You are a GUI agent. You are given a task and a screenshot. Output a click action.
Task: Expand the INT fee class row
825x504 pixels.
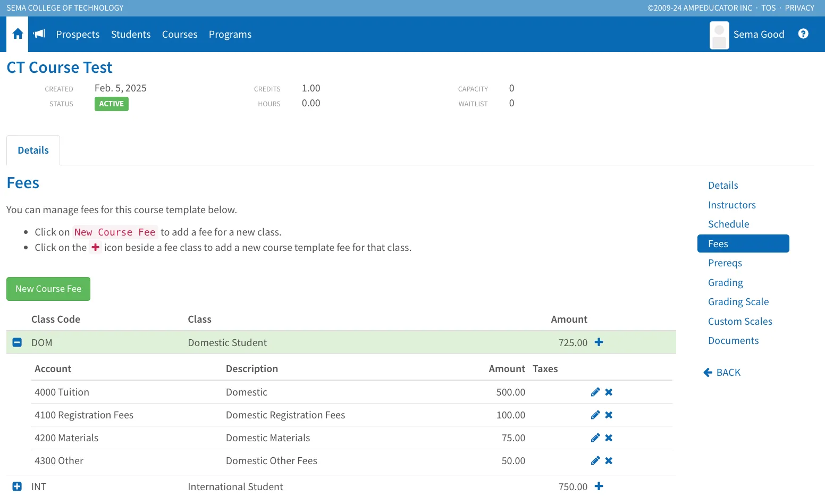coord(17,486)
